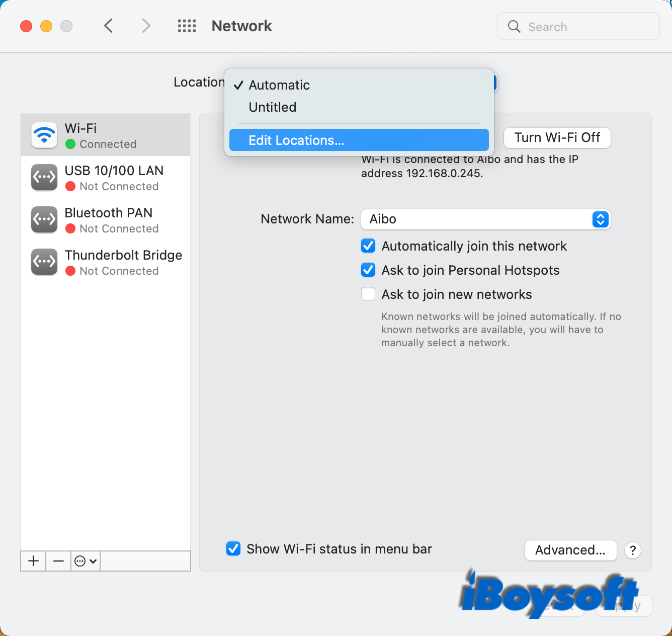Open the service action menu with ellipsis
The width and height of the screenshot is (672, 636).
pos(85,561)
